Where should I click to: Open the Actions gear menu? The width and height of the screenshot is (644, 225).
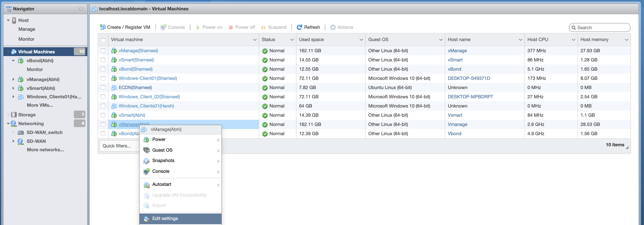click(x=333, y=27)
